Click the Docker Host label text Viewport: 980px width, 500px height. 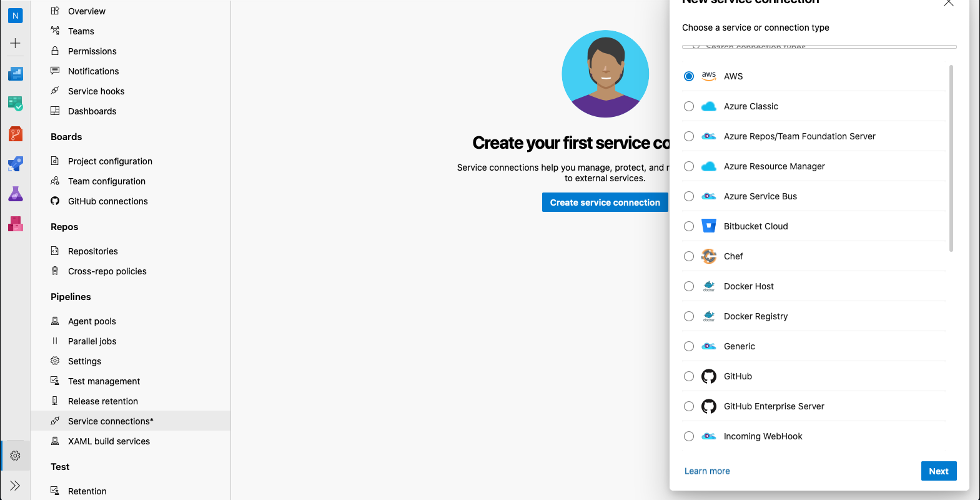coord(748,286)
